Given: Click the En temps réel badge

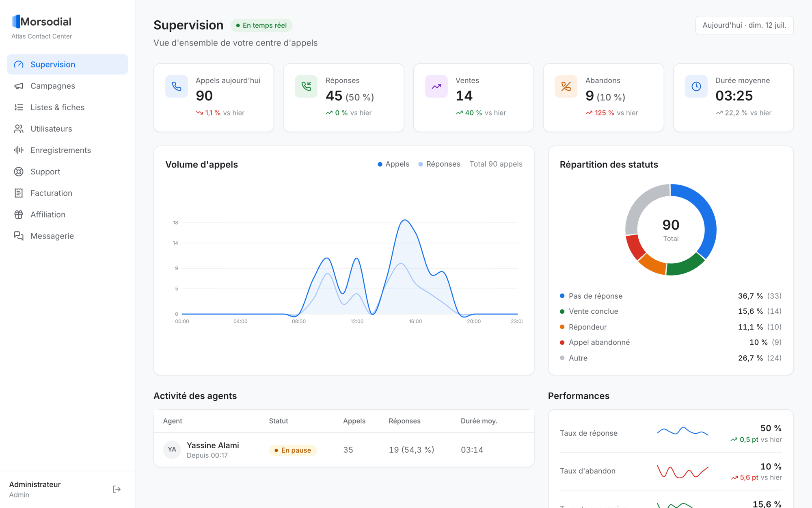Looking at the screenshot, I should click(261, 25).
